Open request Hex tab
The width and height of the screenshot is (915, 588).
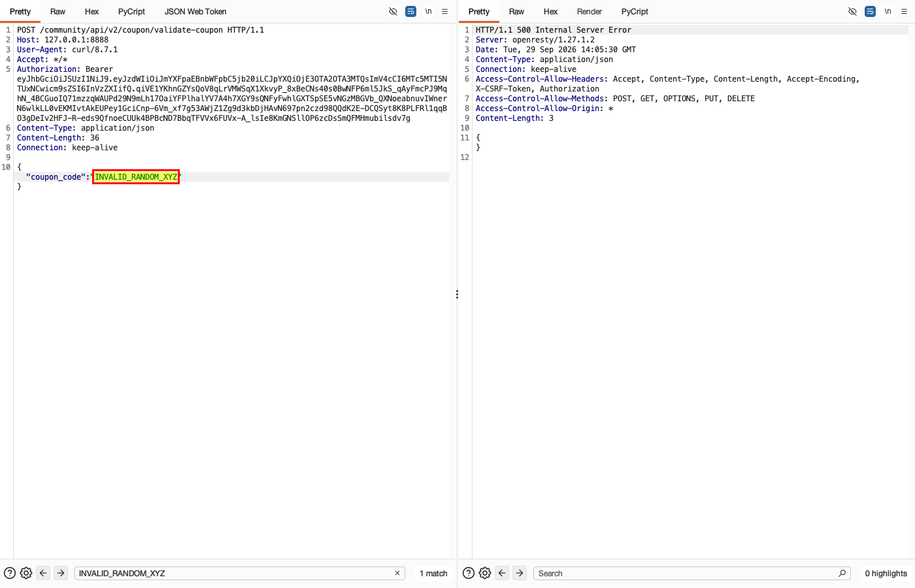click(91, 12)
